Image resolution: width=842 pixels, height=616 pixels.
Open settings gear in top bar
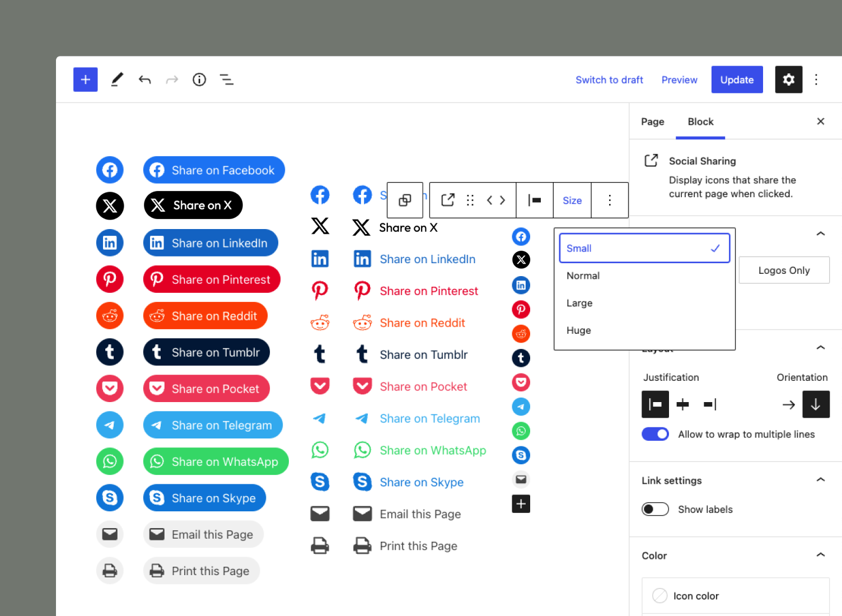[788, 80]
